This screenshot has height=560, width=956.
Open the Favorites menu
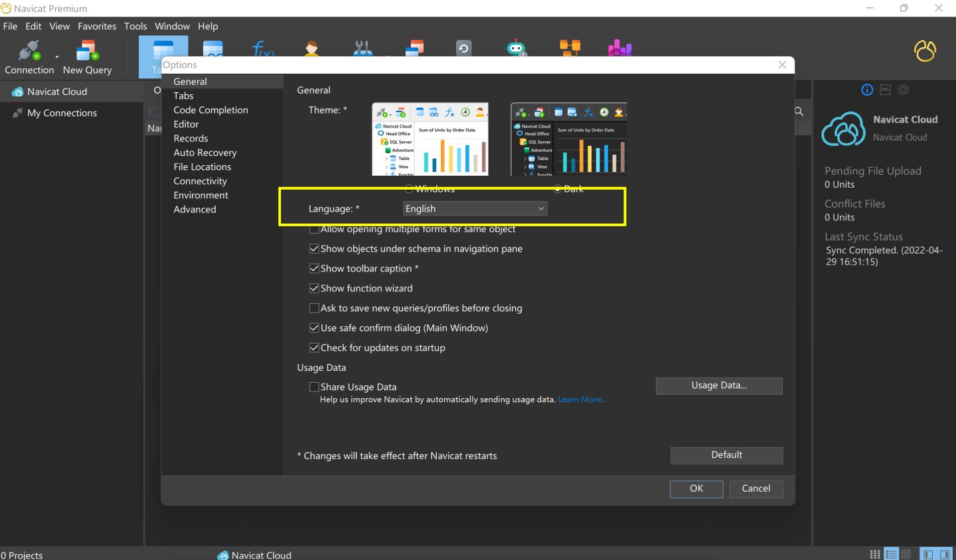97,26
